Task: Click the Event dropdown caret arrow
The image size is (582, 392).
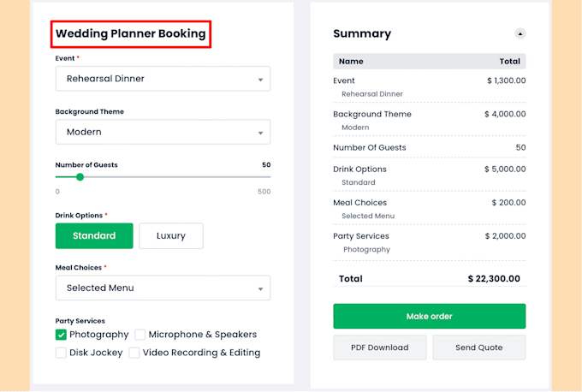Action: (x=260, y=80)
